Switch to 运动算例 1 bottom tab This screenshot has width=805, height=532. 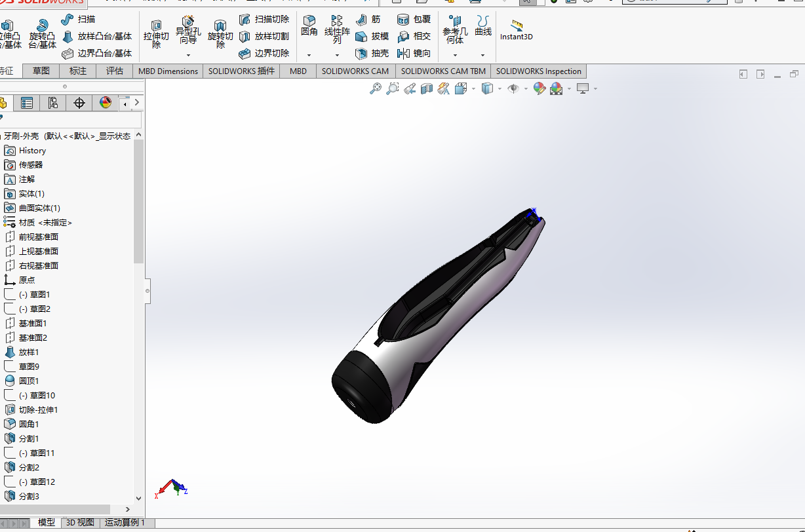click(x=125, y=523)
